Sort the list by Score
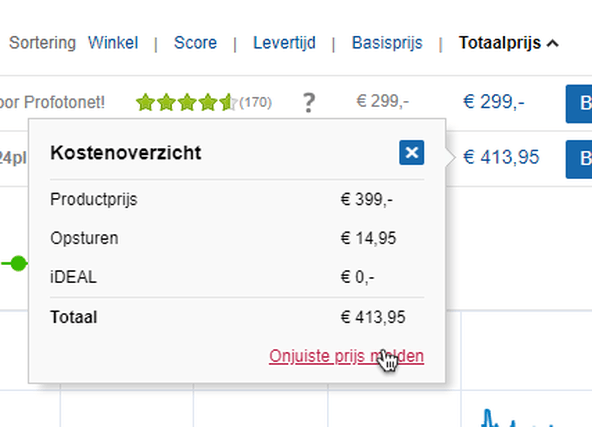 tap(195, 43)
